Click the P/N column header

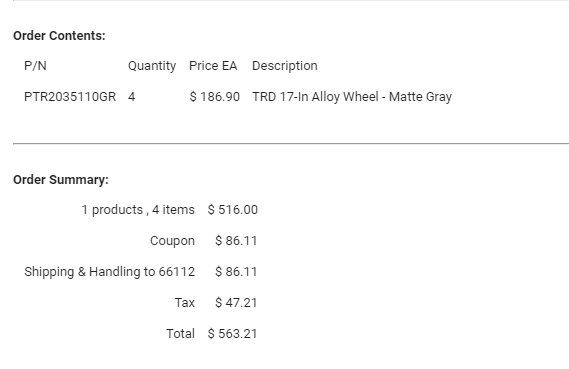[35, 66]
